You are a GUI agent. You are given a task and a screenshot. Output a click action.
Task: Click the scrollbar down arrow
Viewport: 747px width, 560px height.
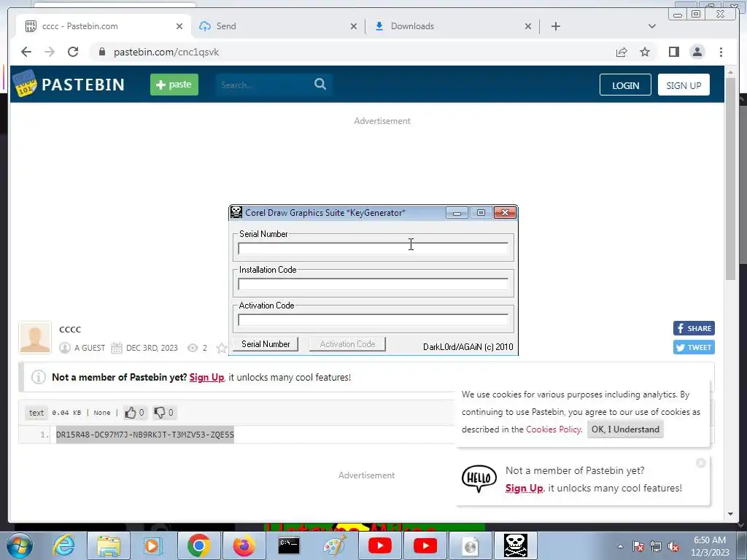pyautogui.click(x=730, y=514)
